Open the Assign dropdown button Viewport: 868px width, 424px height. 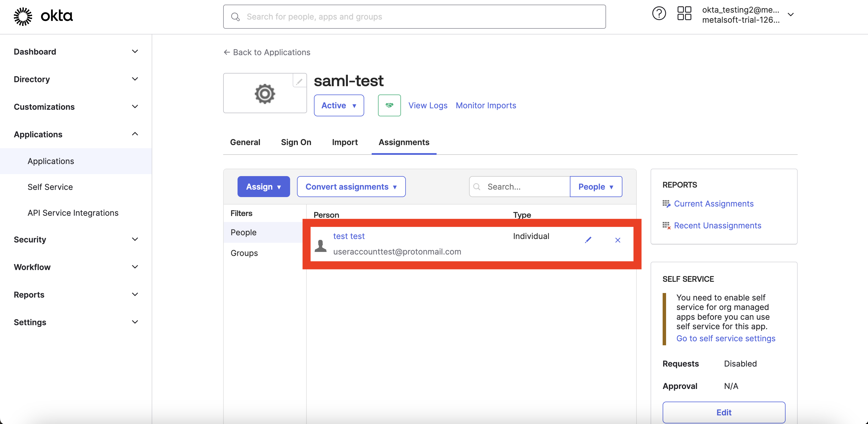[263, 186]
